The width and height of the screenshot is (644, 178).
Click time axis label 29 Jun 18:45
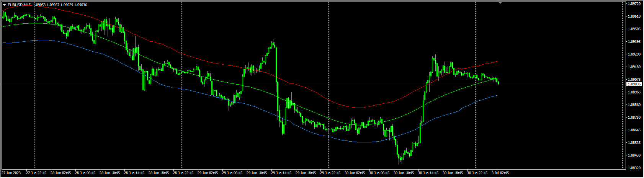tap(306, 173)
